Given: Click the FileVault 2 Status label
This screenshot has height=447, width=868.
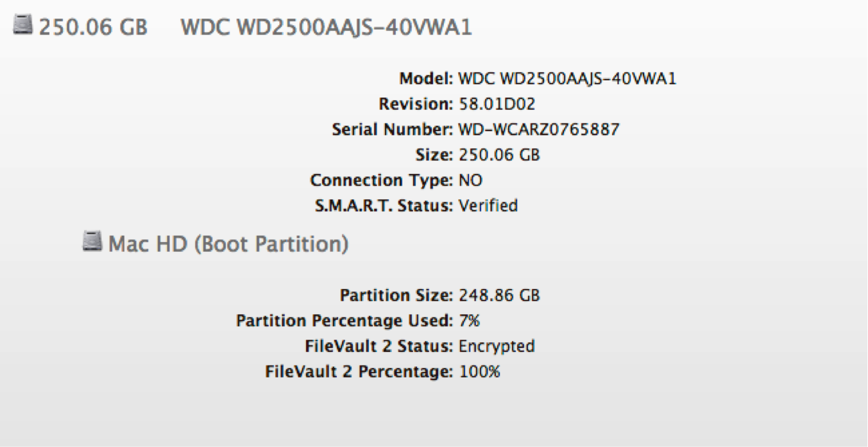Looking at the screenshot, I should click(379, 346).
